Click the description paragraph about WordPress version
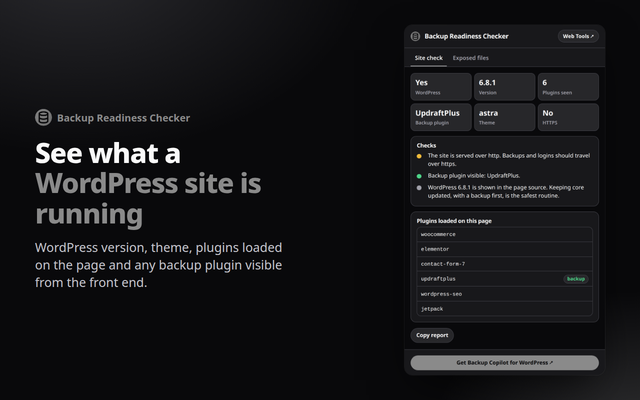 (158, 265)
